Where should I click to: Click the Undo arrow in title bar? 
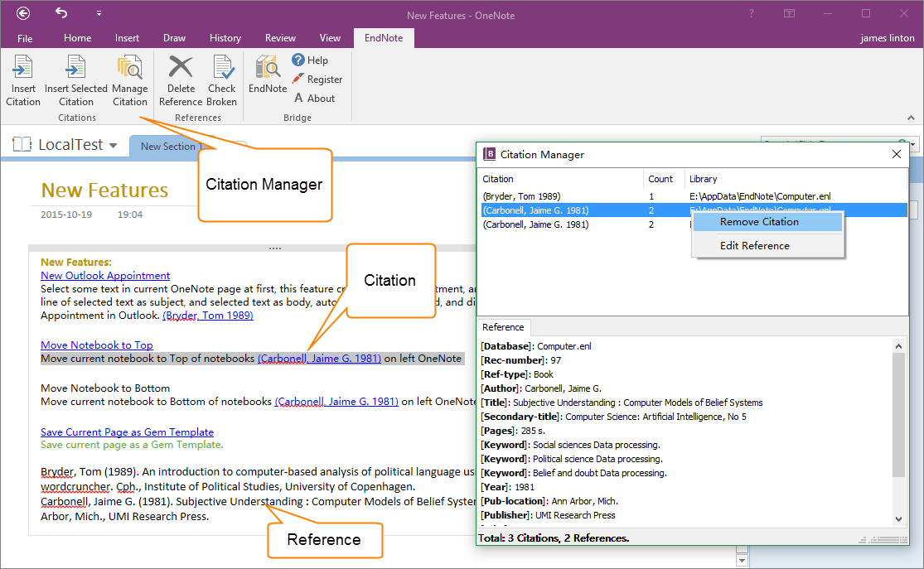pyautogui.click(x=61, y=12)
